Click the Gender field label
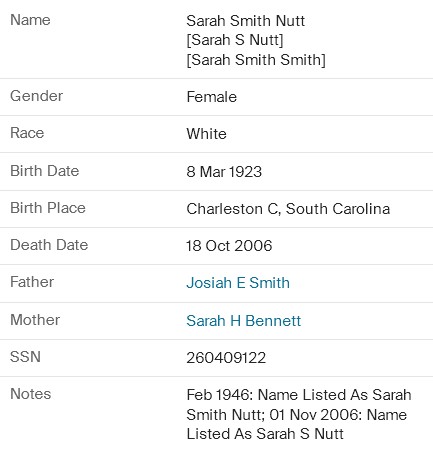This screenshot has height=452, width=433. pyautogui.click(x=37, y=96)
